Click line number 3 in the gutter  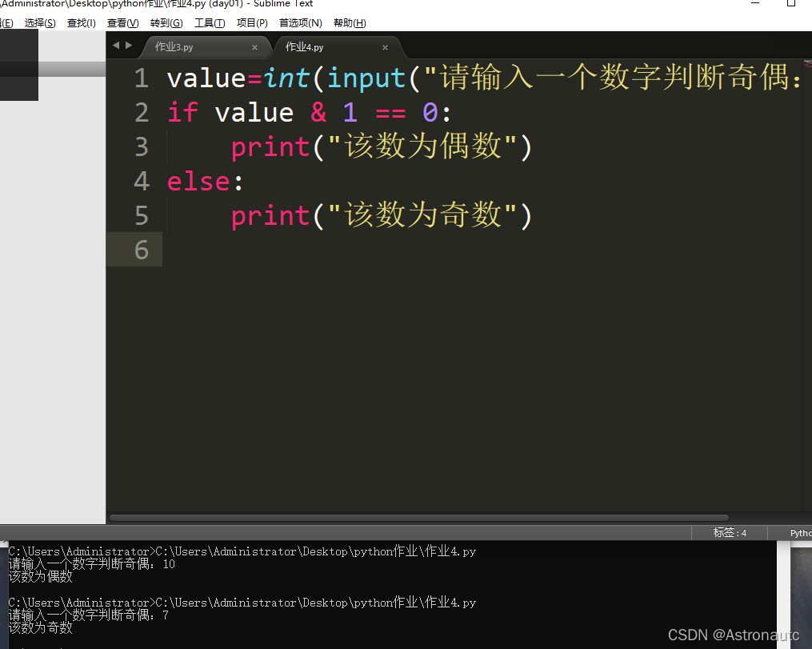tap(142, 147)
